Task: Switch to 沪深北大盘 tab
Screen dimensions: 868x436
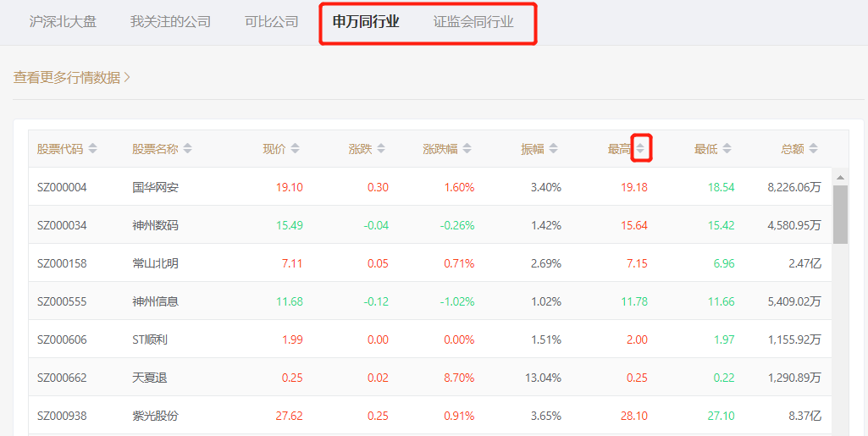Action: (63, 21)
